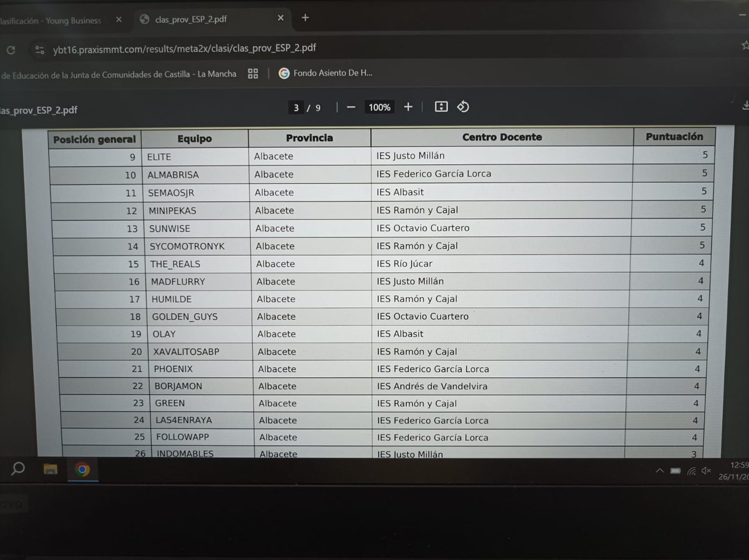This screenshot has width=749, height=560.
Task: Select team name MINIPEKAS
Action: [x=173, y=211]
